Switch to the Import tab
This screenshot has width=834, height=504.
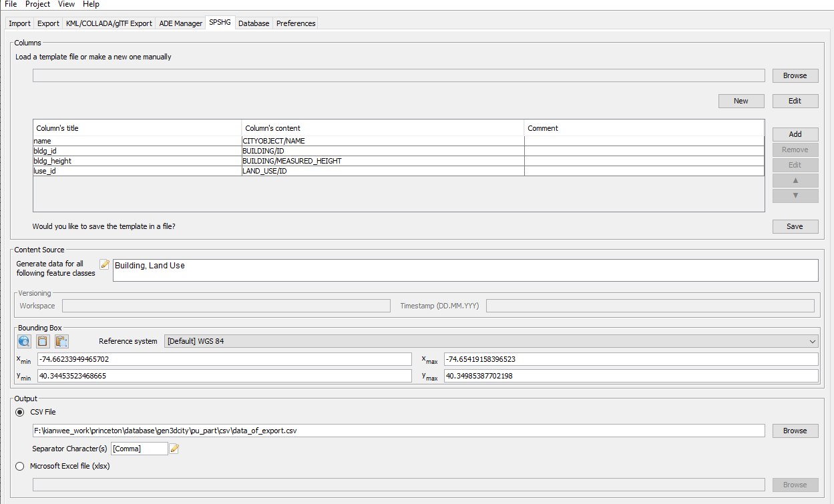pos(19,23)
